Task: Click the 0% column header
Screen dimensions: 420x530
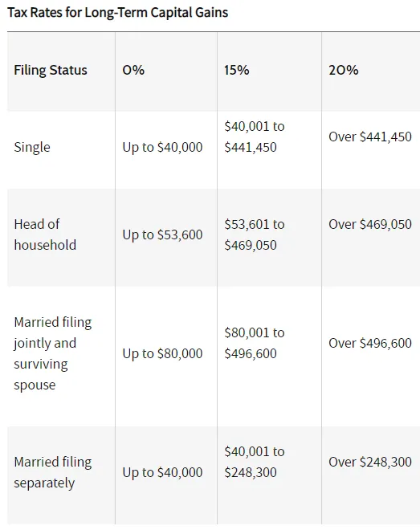Action: 133,70
